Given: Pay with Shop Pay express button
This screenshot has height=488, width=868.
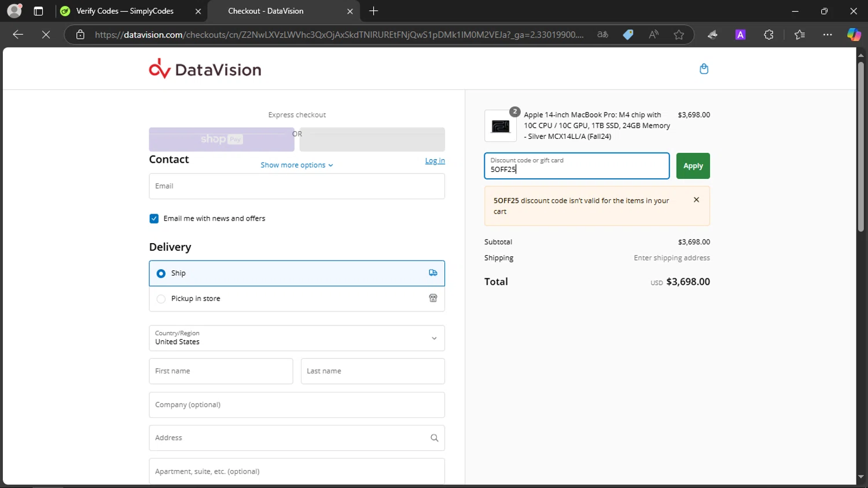Looking at the screenshot, I should (222, 140).
